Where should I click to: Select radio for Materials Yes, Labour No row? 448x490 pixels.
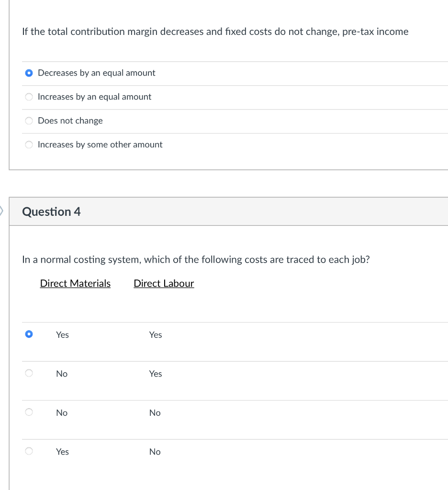[x=29, y=452]
